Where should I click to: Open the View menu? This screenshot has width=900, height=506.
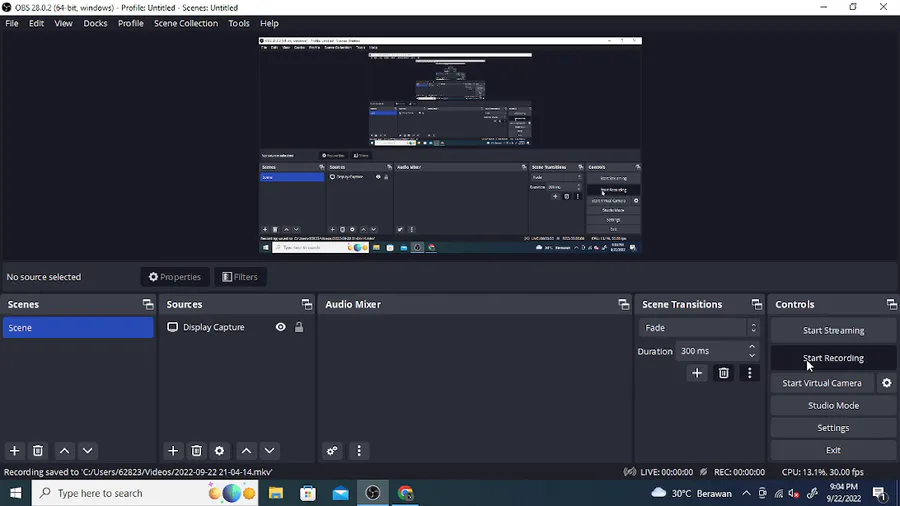(63, 24)
